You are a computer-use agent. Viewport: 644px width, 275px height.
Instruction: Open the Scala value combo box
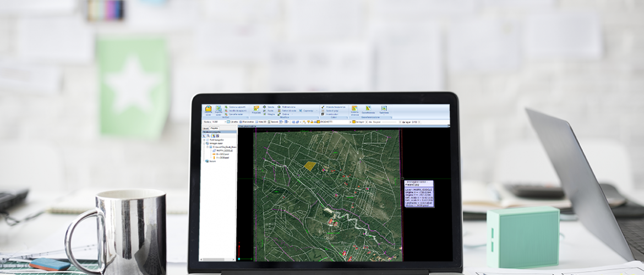coord(219,122)
